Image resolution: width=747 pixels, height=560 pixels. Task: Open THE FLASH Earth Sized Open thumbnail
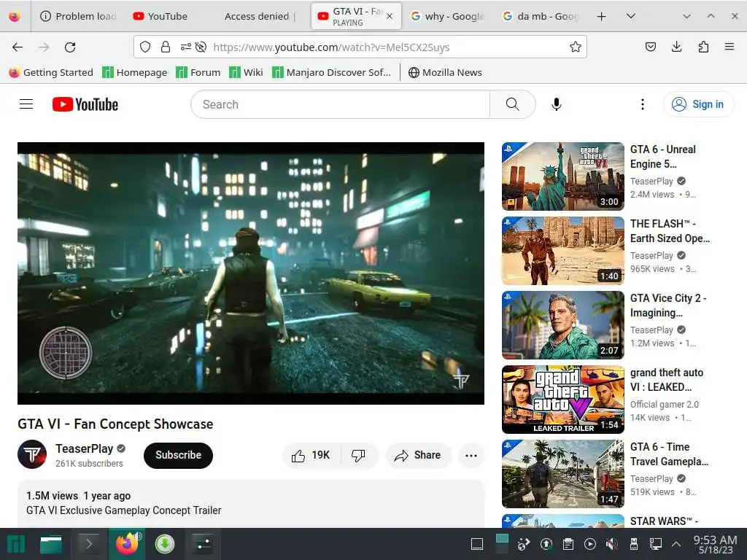562,251
